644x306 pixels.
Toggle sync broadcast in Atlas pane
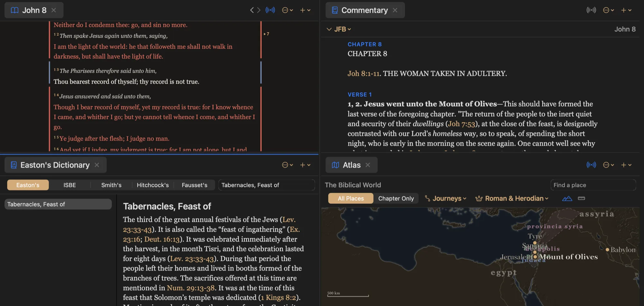point(591,165)
